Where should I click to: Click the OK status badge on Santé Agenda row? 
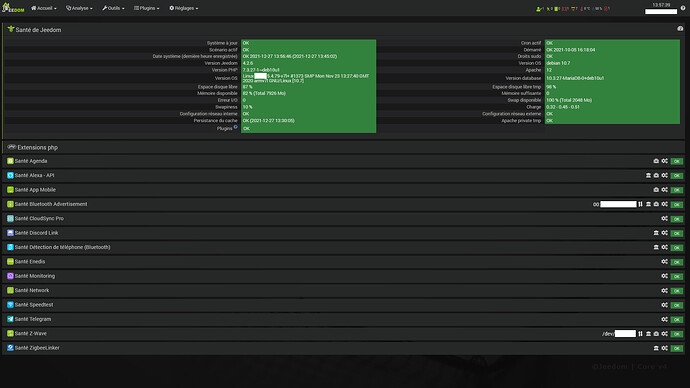[677, 161]
